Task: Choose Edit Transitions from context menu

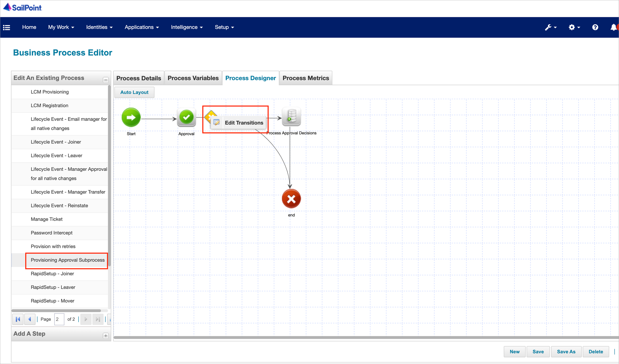Action: (239, 123)
